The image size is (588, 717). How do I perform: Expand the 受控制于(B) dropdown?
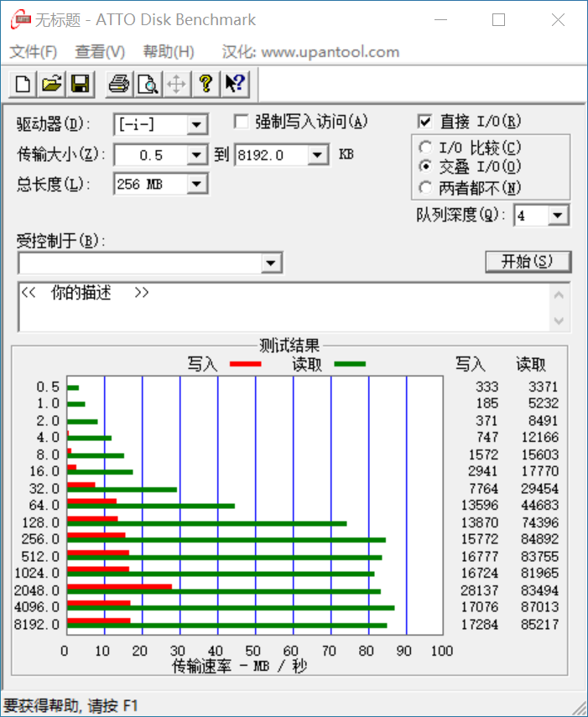pyautogui.click(x=271, y=263)
